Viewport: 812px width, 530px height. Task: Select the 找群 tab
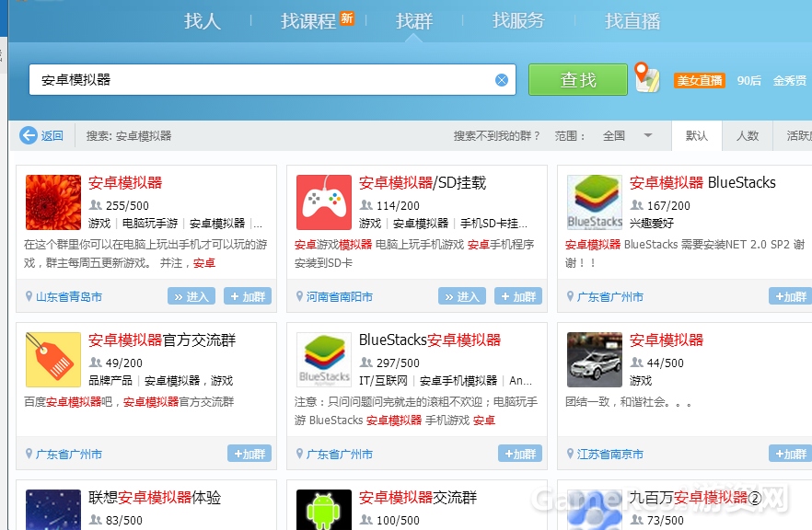tap(413, 21)
